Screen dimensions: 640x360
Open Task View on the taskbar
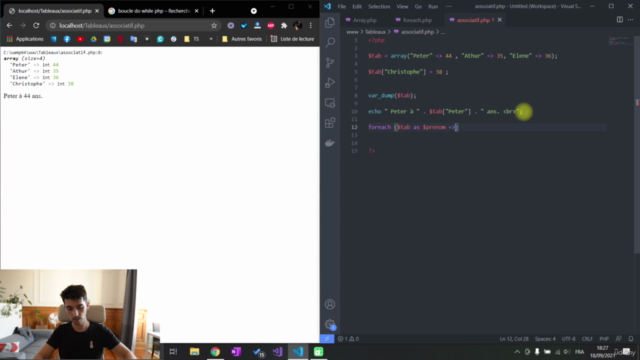pyautogui.click(x=173, y=351)
